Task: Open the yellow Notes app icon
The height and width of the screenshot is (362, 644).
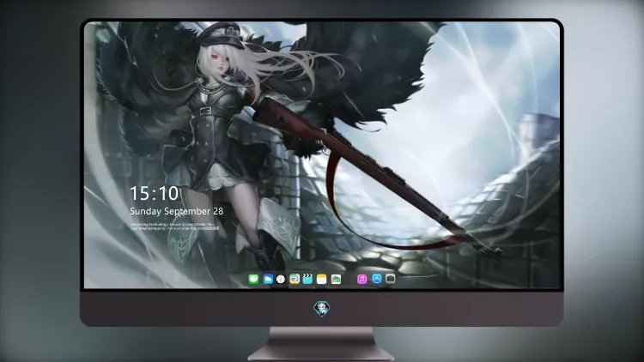Action: pos(322,279)
